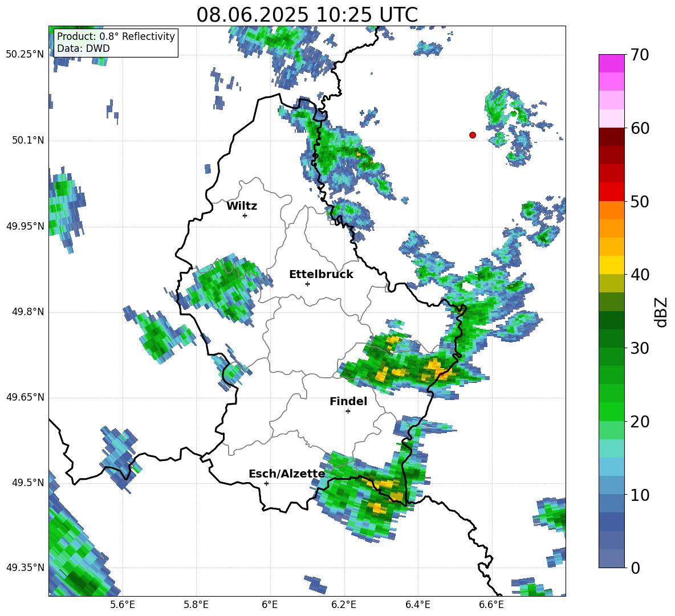Click the 5.6°E longitude label
The image size is (675, 616).
coord(123,605)
